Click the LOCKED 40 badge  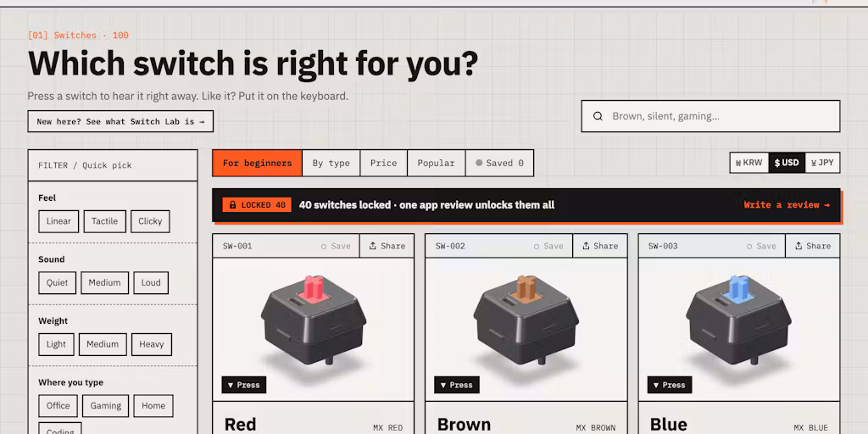coord(257,205)
